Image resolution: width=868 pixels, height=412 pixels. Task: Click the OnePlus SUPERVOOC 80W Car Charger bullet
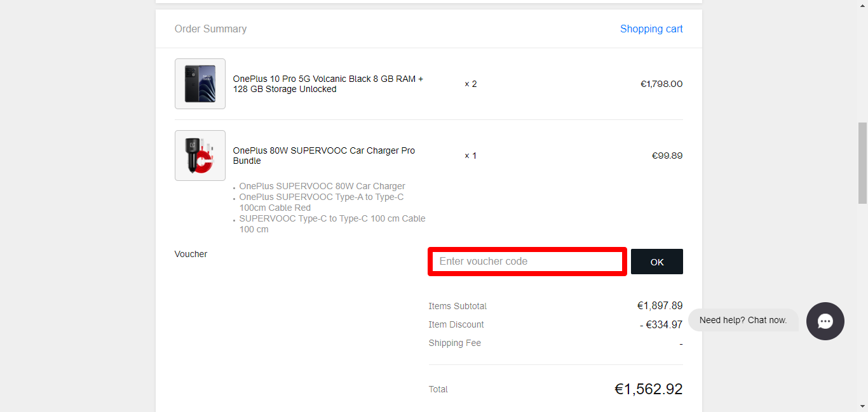point(322,187)
